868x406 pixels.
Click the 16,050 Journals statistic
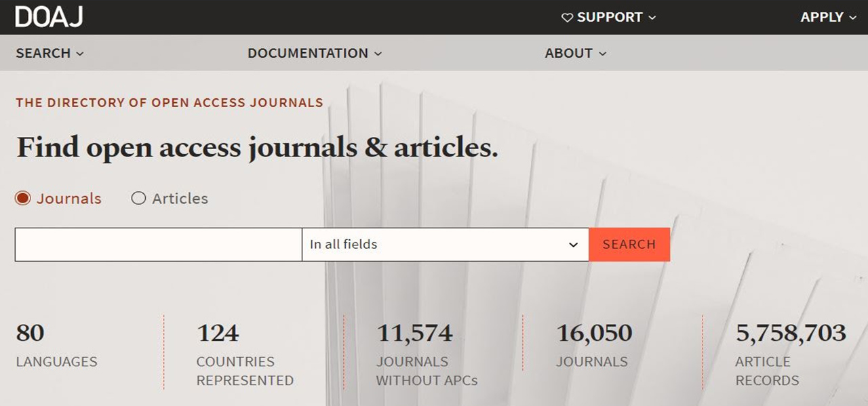(x=595, y=346)
